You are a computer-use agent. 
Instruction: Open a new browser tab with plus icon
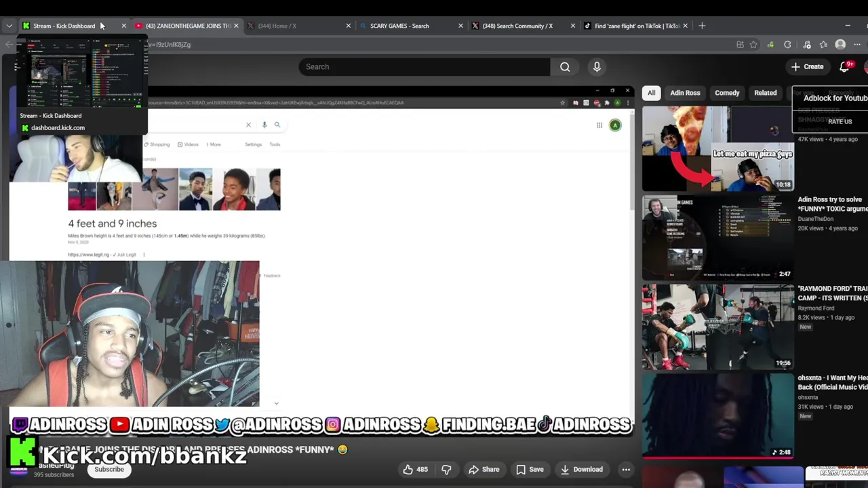[702, 26]
